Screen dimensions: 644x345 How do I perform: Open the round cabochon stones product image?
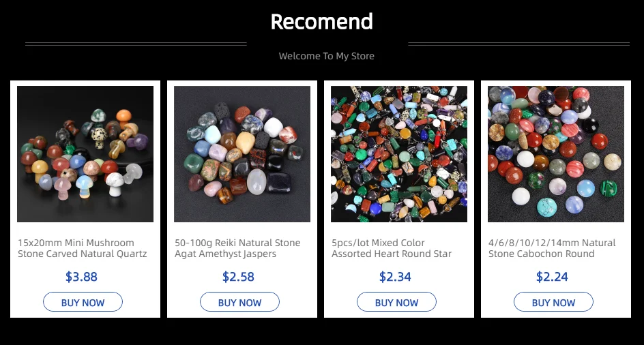(556, 154)
